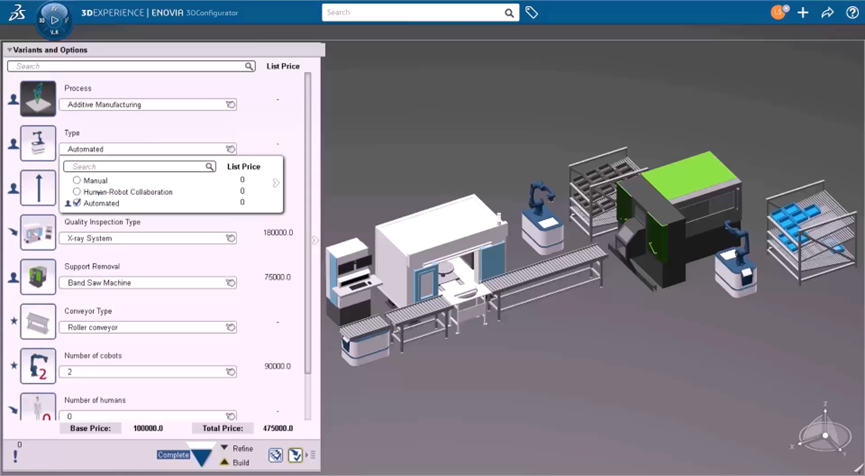Click the plus add icon in top bar
Viewport: 865px width, 476px height.
click(x=802, y=13)
